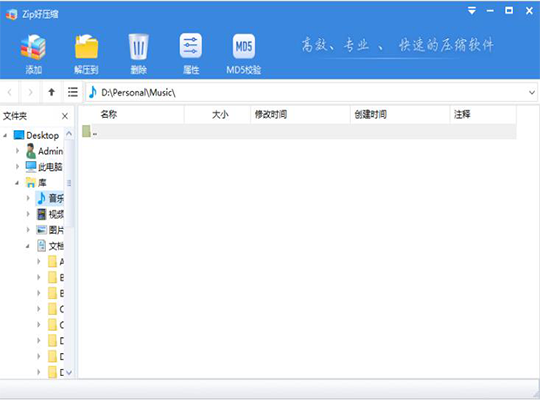Select the 图片 pictures library item
540x400 pixels.
[50, 230]
